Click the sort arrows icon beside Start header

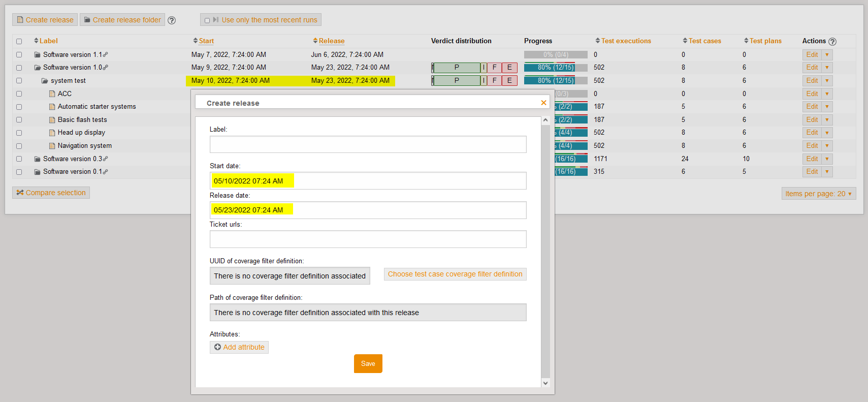[x=196, y=41]
